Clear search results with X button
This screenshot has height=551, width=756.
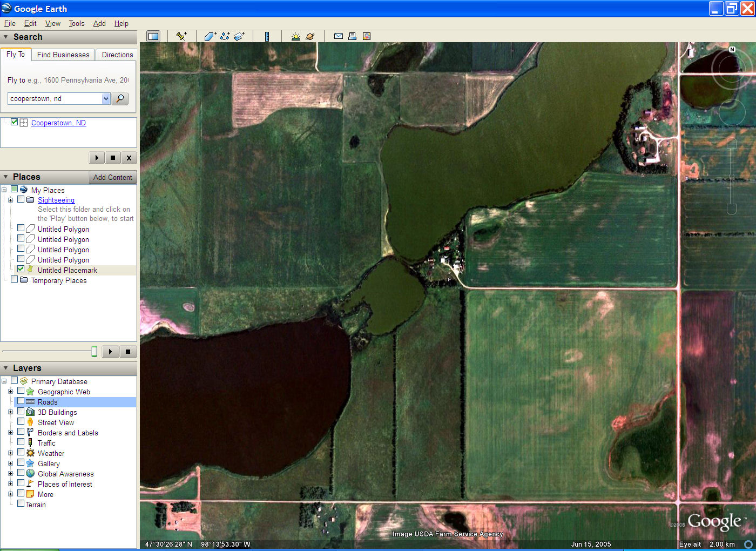pos(129,158)
